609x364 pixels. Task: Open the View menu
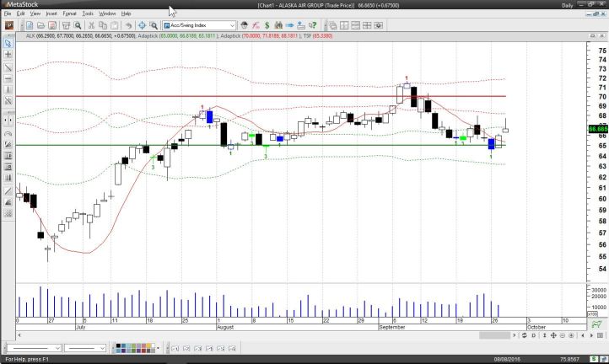point(35,13)
